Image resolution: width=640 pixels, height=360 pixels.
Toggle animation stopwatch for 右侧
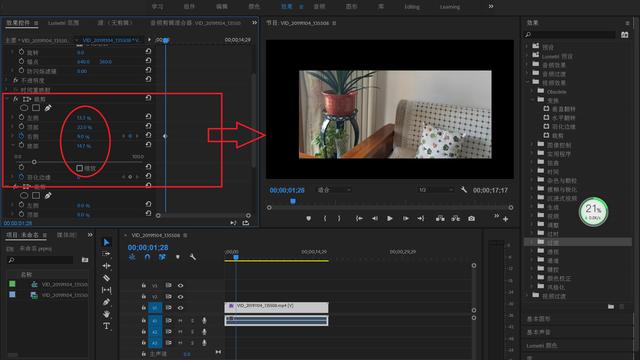[x=21, y=136]
